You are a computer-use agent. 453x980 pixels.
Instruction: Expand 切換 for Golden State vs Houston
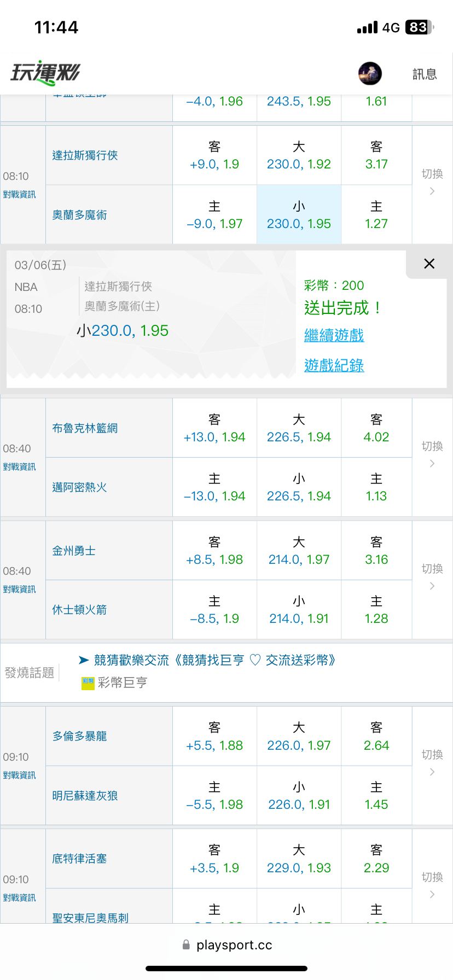click(x=432, y=577)
